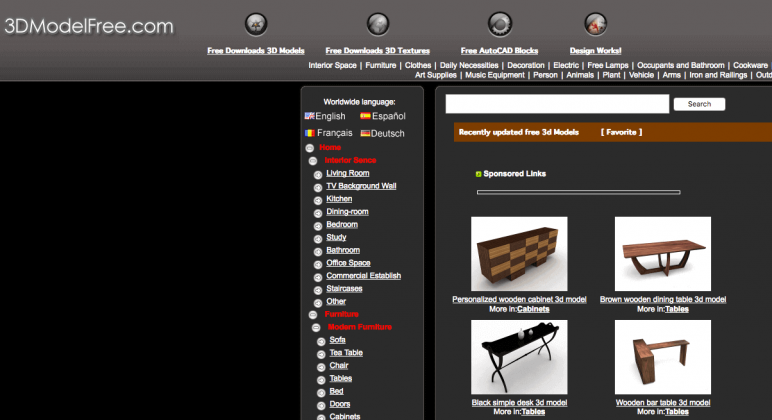Click the bullet icon beside Bed
The image size is (772, 420).
(x=321, y=392)
